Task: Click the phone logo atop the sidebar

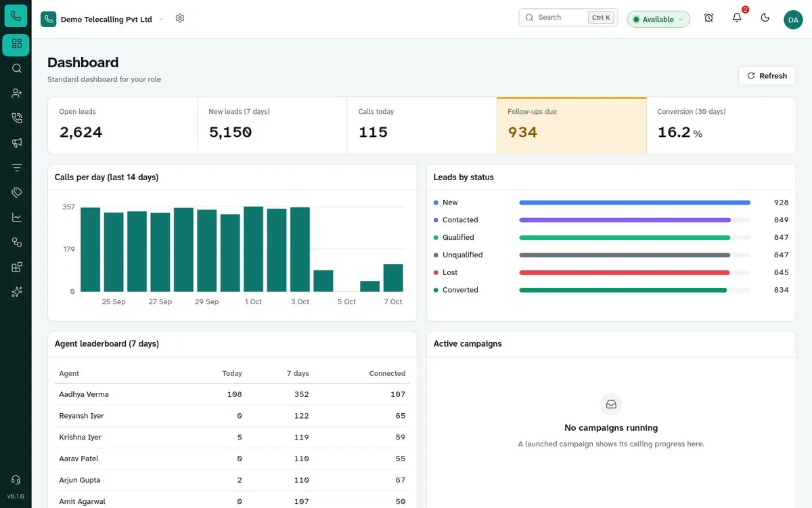Action: (16, 16)
